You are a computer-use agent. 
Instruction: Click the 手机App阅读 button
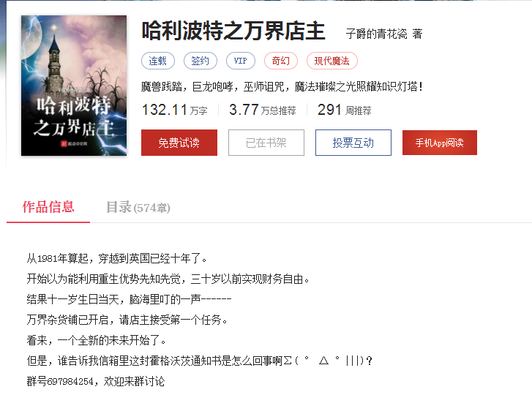[x=440, y=143]
